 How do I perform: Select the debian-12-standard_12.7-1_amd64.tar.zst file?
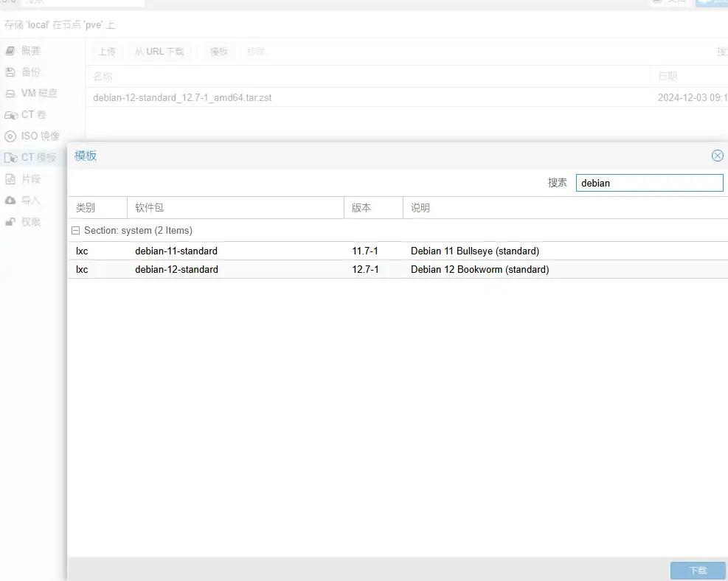(x=182, y=97)
